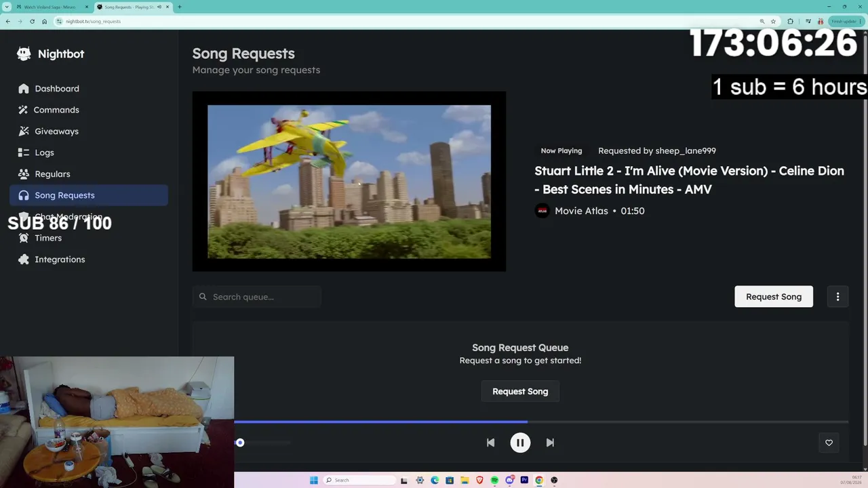The width and height of the screenshot is (868, 488).
Task: Click the requester name sheep_lane999
Action: pyautogui.click(x=686, y=150)
